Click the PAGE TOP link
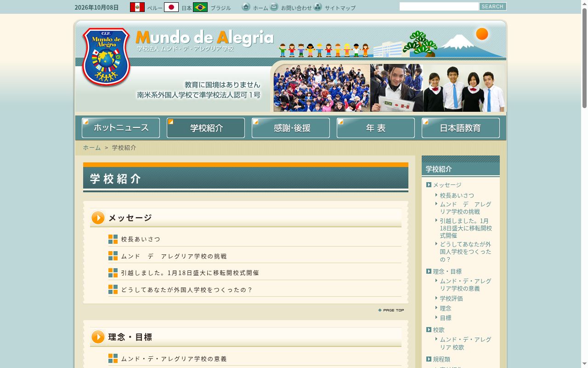This screenshot has height=368, width=588. click(391, 310)
